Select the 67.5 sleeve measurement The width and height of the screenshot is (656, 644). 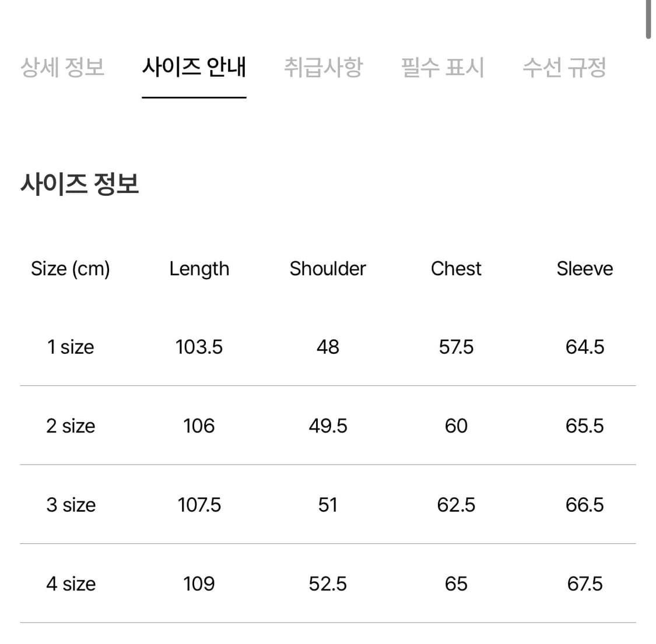[585, 583]
